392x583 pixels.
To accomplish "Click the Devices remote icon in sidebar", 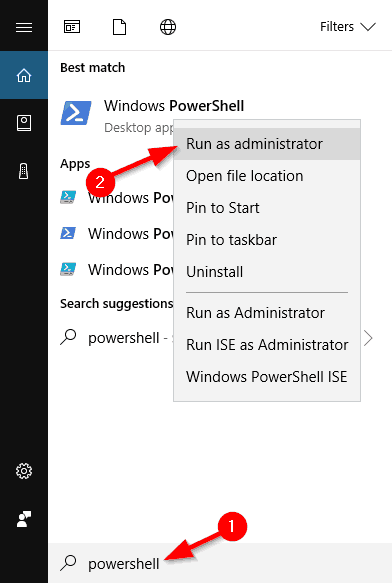I will point(24,171).
